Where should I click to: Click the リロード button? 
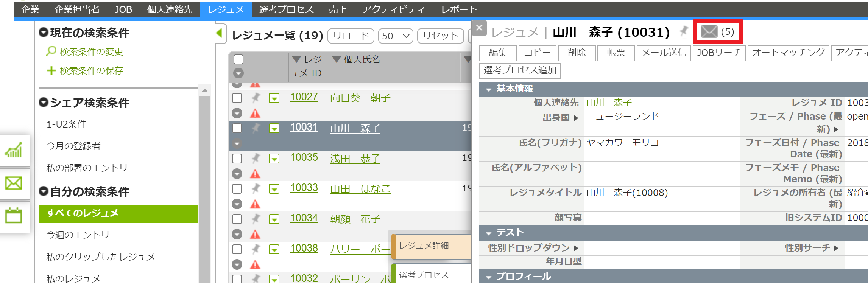[351, 36]
